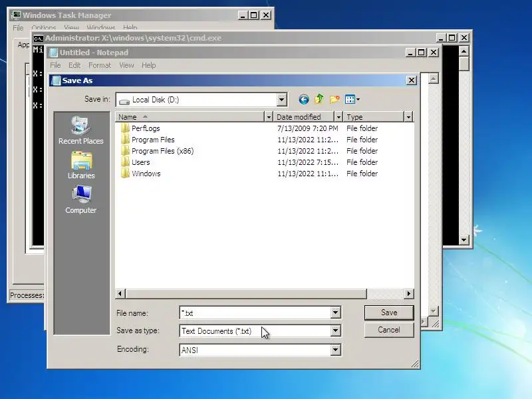Viewport: 532px width, 399px height.
Task: Go up one folder level
Action: (319, 99)
